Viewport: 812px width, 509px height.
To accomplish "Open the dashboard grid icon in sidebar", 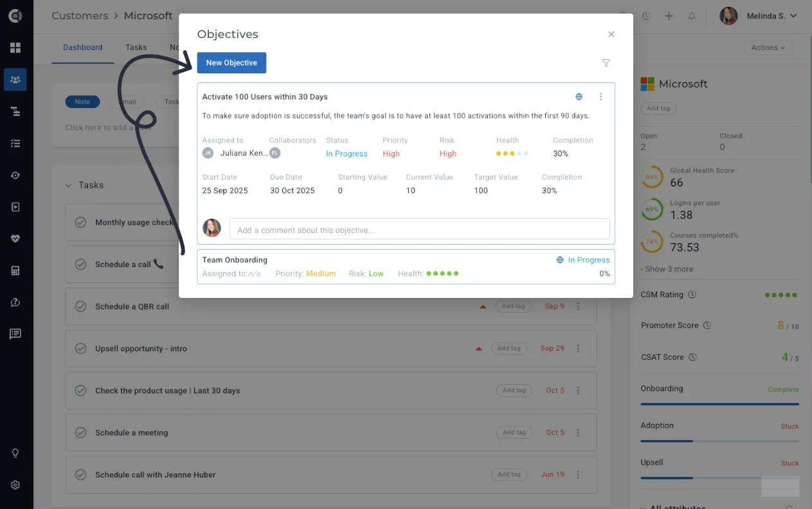I will pyautogui.click(x=15, y=48).
